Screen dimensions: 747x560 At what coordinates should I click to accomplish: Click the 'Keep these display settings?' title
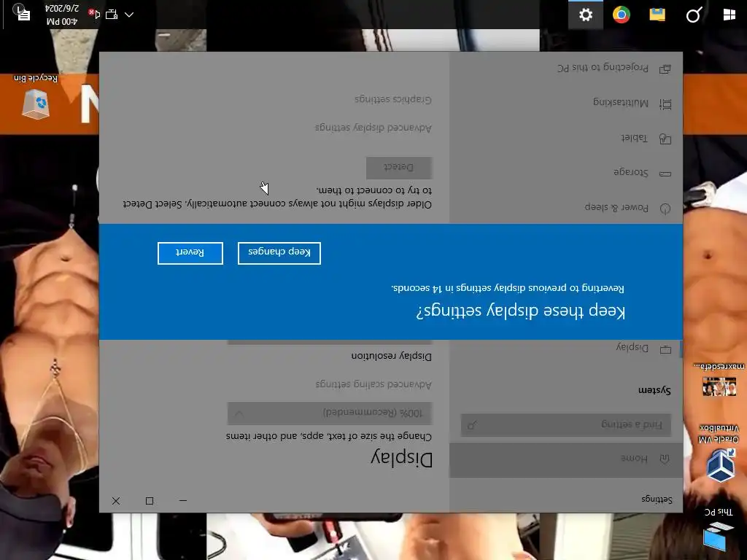tap(520, 311)
